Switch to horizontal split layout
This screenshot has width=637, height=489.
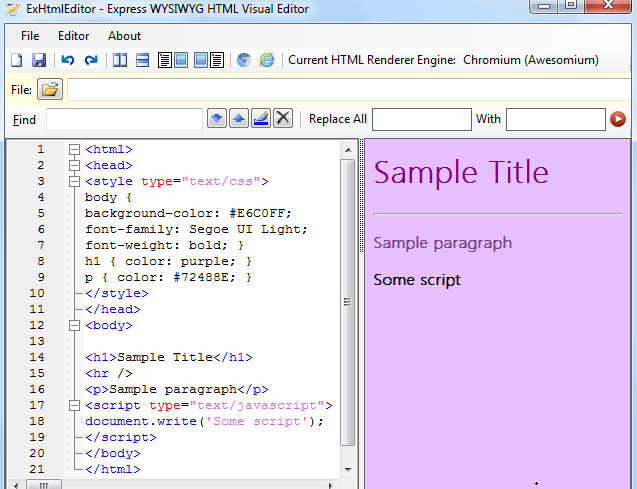(x=142, y=61)
